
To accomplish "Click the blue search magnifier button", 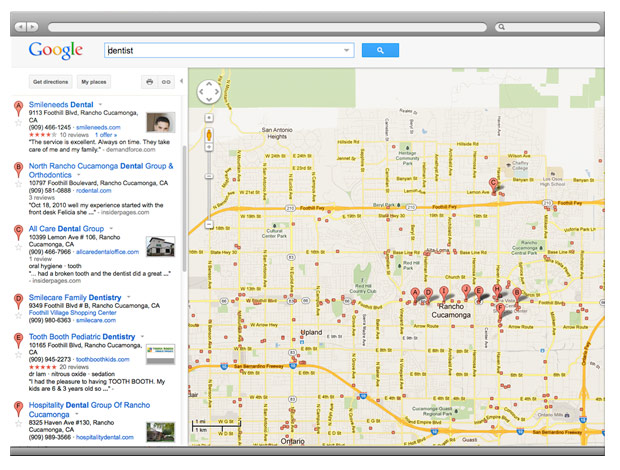I will click(x=380, y=50).
